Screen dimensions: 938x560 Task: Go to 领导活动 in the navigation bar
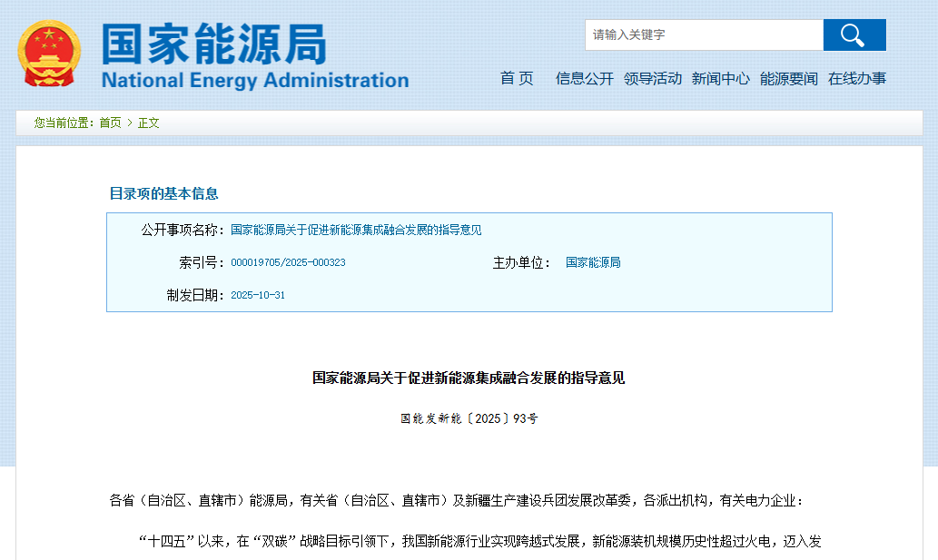[652, 79]
